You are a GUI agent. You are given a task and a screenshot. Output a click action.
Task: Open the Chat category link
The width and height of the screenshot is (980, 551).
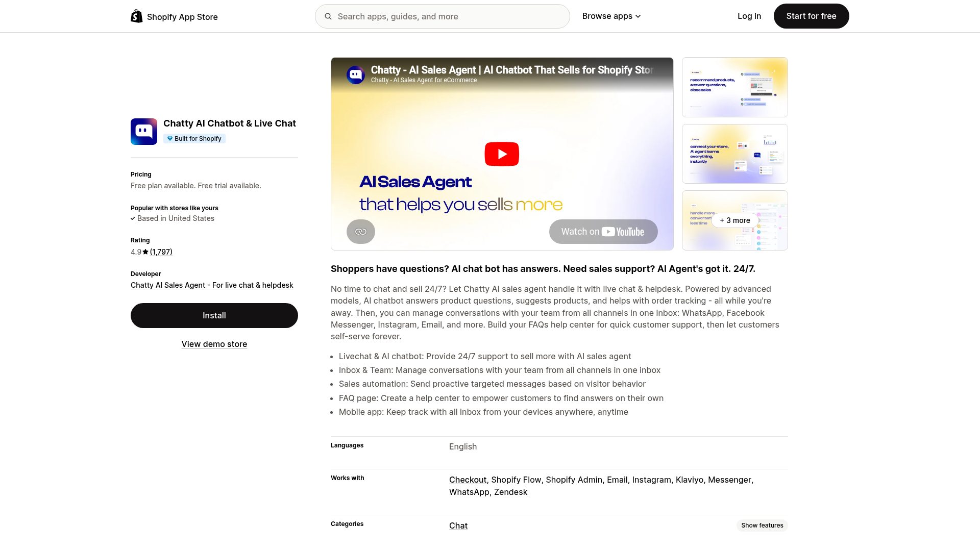458,526
